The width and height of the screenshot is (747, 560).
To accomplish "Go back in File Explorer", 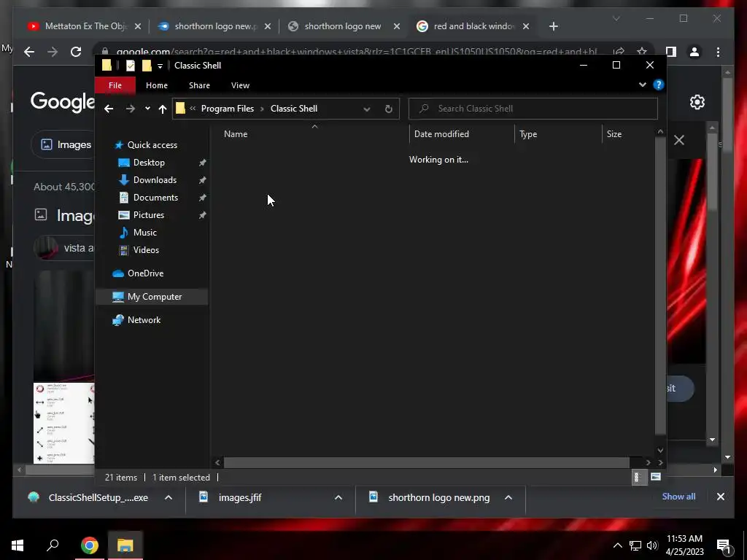I will click(x=109, y=109).
